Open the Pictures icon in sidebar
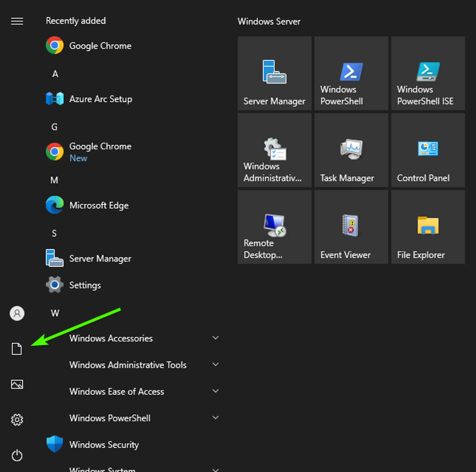 click(x=17, y=384)
